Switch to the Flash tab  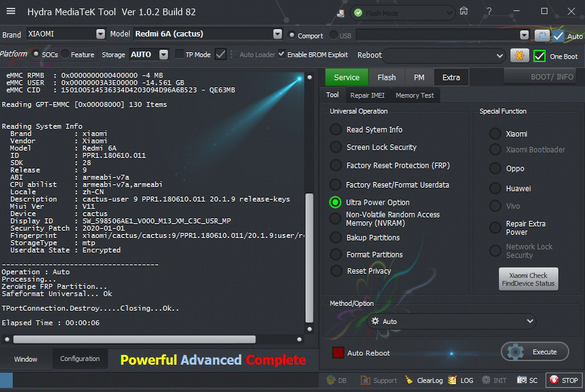tap(386, 77)
